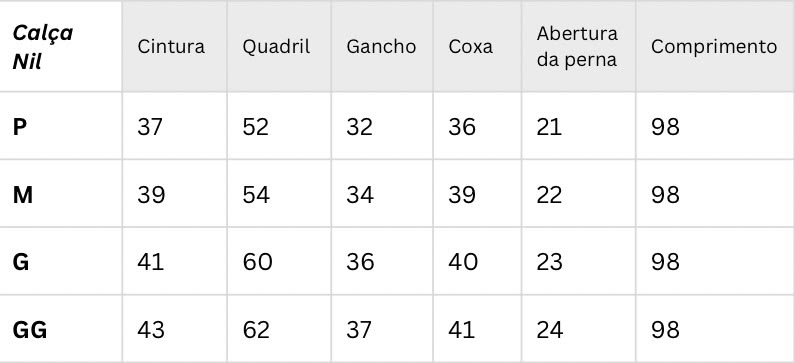Screen dimensions: 795x363
Task: Click the GG size row label
Action: pyautogui.click(x=30, y=330)
